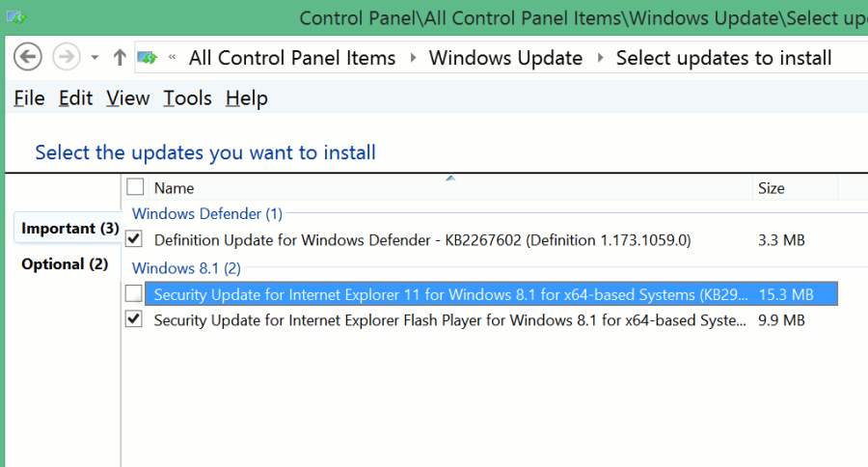Expand Windows Update breadcrumb arrow
The height and width of the screenshot is (467, 868).
(600, 58)
